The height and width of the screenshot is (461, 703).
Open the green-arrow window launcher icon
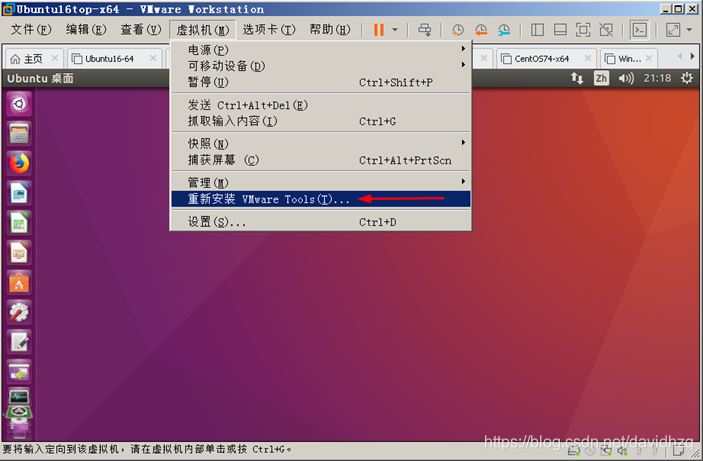[19, 372]
